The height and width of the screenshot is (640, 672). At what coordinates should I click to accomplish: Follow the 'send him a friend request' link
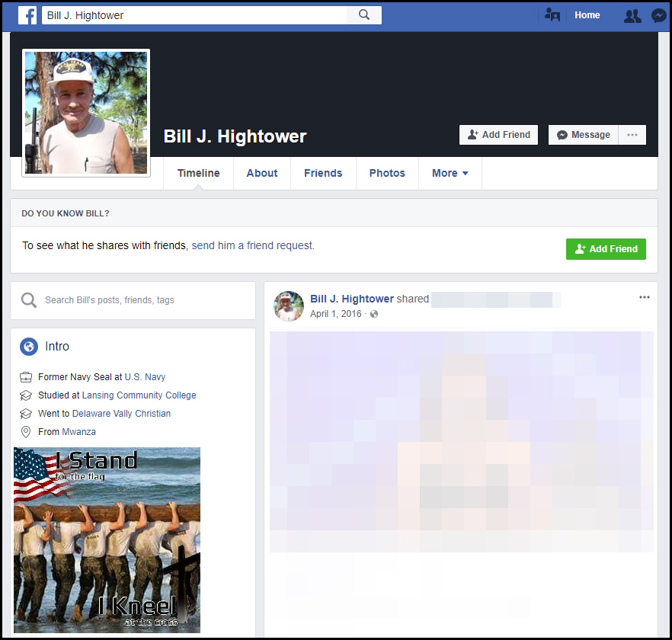(252, 245)
